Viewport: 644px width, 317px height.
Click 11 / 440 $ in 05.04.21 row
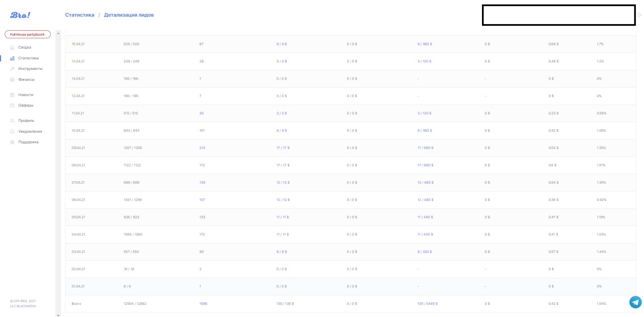click(426, 217)
